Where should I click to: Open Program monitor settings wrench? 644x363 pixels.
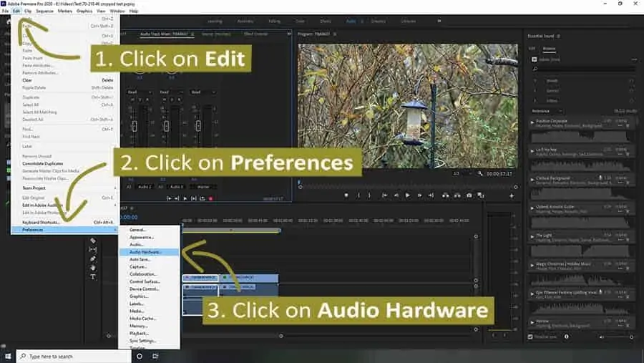pyautogui.click(x=479, y=174)
